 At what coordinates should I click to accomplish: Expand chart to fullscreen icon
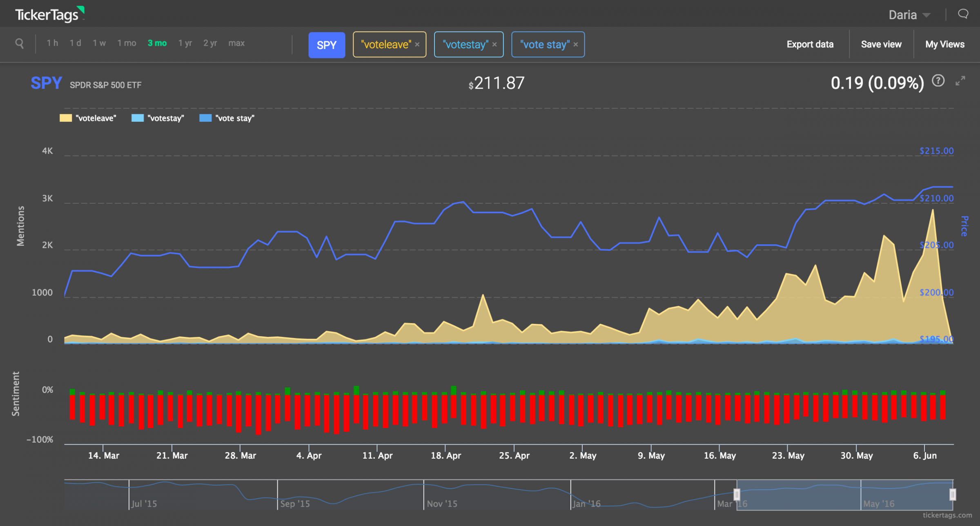coord(960,81)
